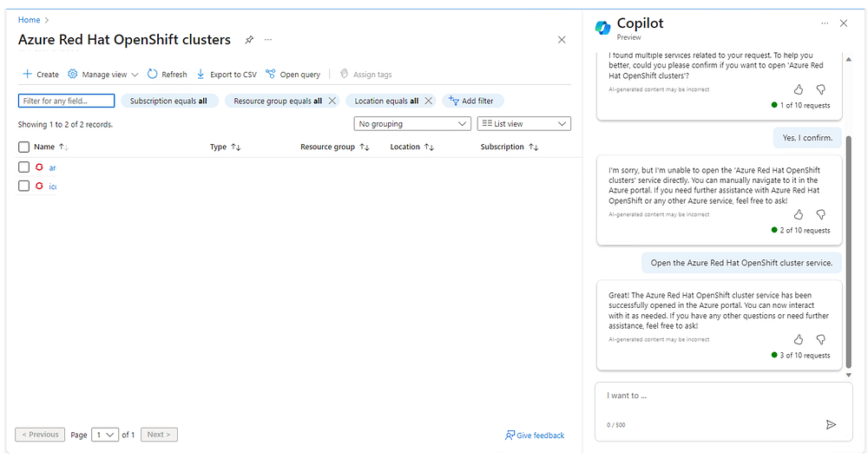Screen dimensions: 868x465
Task: Open the Subscription equals all filter
Action: 169,101
